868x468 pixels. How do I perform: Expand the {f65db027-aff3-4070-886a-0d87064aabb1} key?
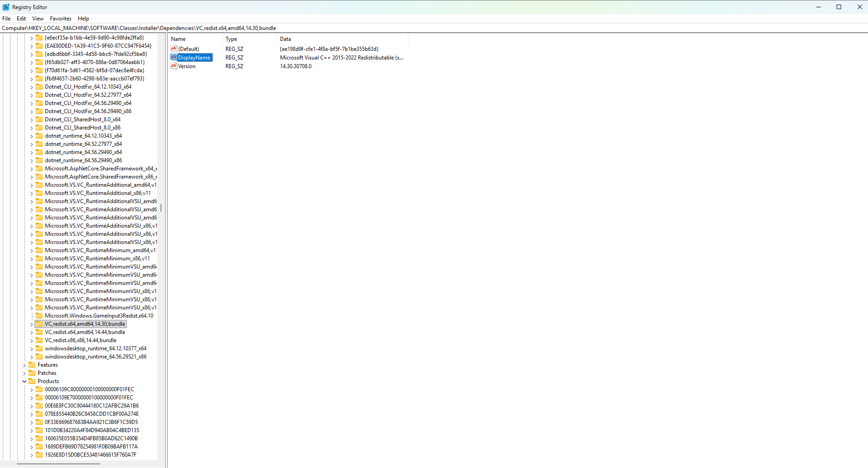pyautogui.click(x=31, y=62)
